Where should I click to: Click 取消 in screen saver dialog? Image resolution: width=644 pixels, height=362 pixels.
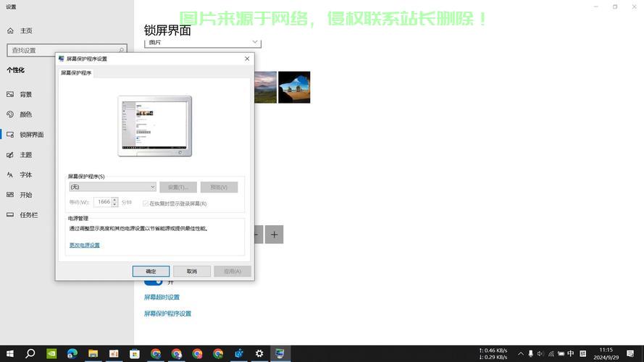192,271
